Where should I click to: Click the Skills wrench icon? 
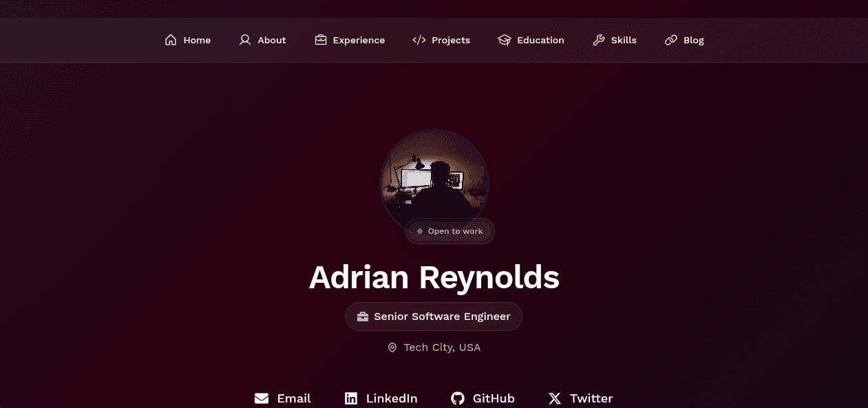(x=599, y=40)
